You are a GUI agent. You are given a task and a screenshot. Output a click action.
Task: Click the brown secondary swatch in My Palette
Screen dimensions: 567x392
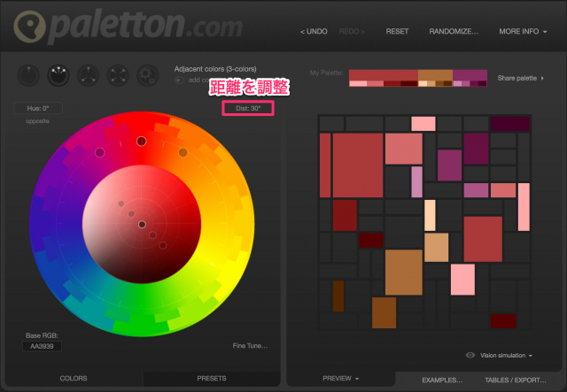coord(435,75)
